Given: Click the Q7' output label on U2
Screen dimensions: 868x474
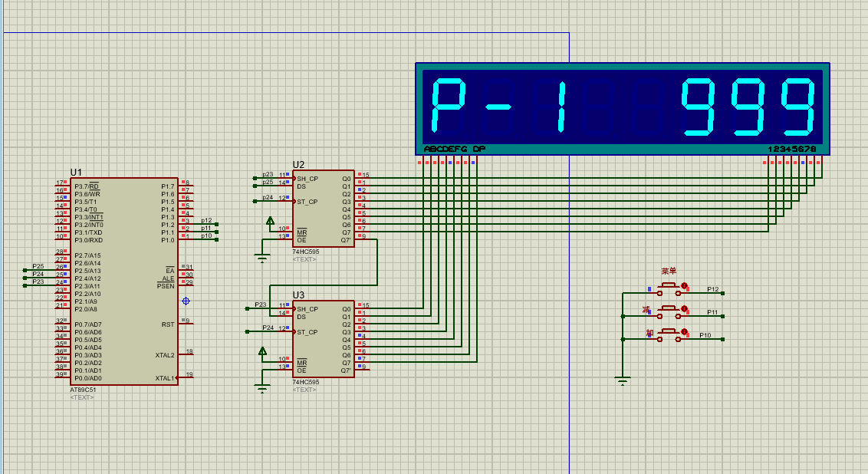Looking at the screenshot, I should 346,240.
